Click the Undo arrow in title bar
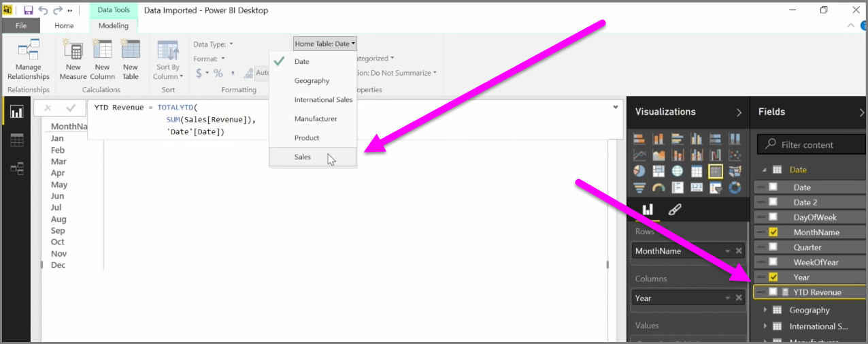 pyautogui.click(x=43, y=10)
